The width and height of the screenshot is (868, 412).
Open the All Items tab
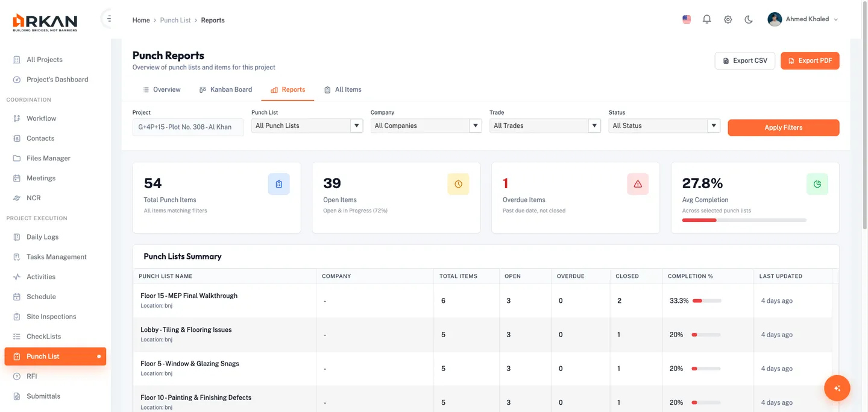[x=342, y=89]
